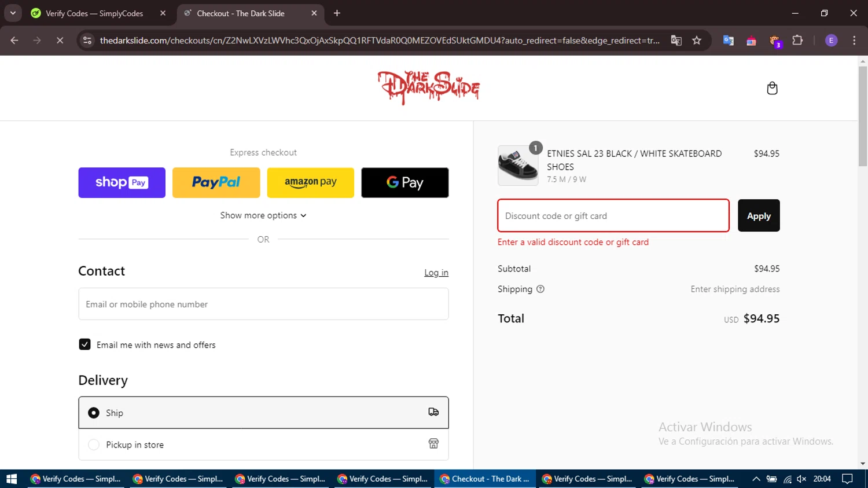Stop page loading with the X button
Screen dimensions: 868x488
click(x=60, y=41)
